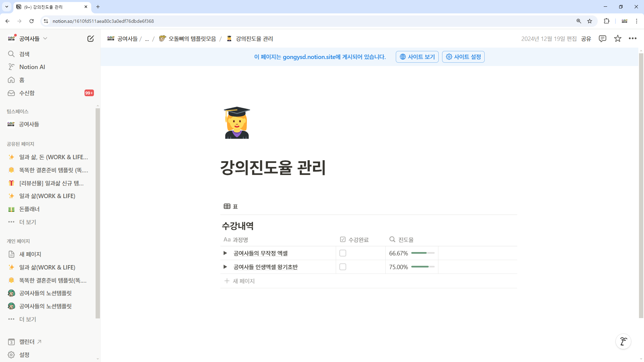Expand row 공여사들 인생엑셀 왕기초반
The height and width of the screenshot is (362, 644).
225,267
